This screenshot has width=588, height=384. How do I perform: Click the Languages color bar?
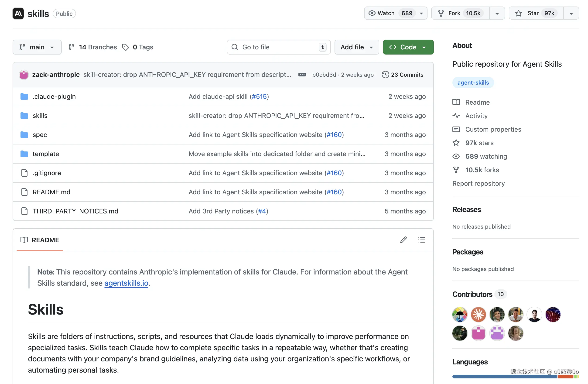point(504,377)
